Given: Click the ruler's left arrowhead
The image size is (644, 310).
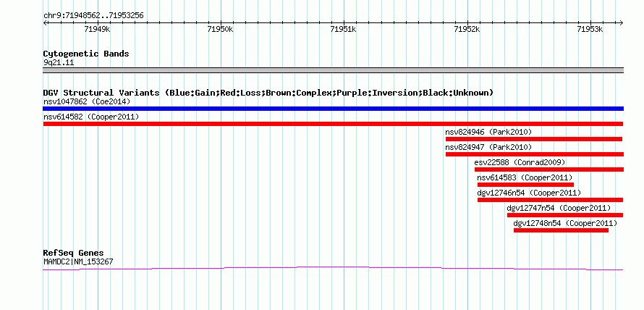Looking at the screenshot, I should (45, 23).
